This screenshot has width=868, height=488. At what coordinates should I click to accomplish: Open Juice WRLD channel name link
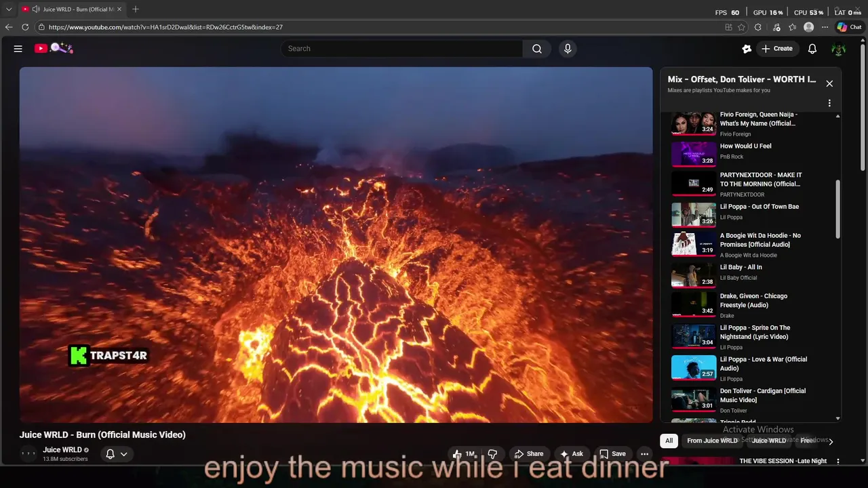(62, 450)
